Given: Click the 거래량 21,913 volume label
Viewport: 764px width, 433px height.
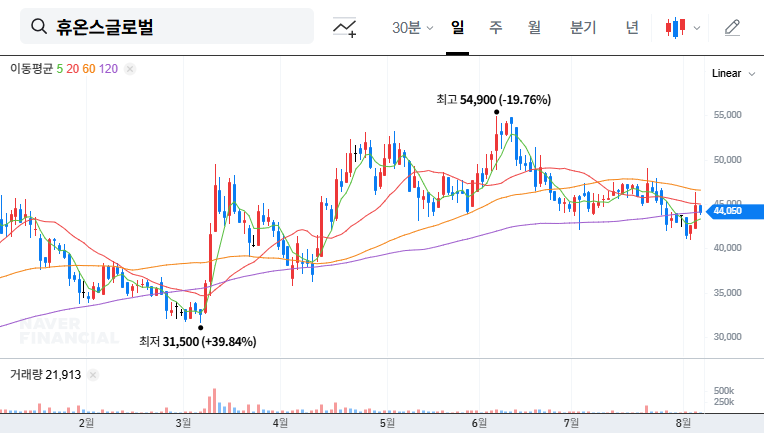Looking at the screenshot, I should [x=45, y=374].
